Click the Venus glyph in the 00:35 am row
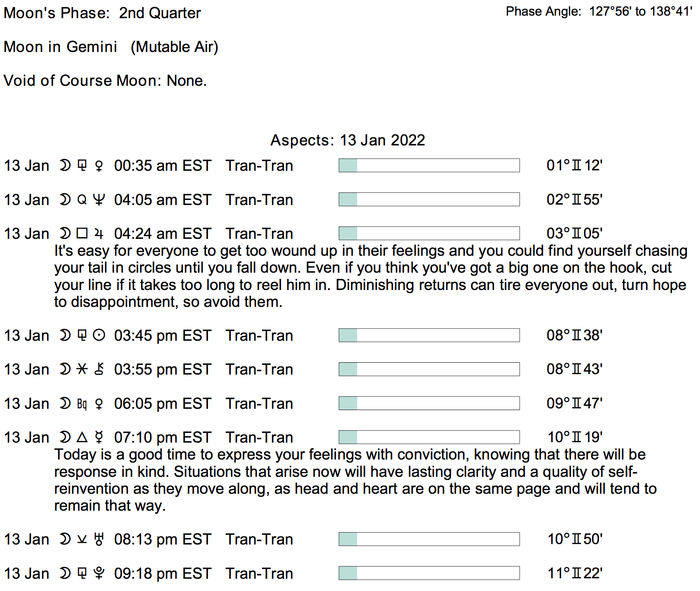700x591 pixels. tap(99, 166)
